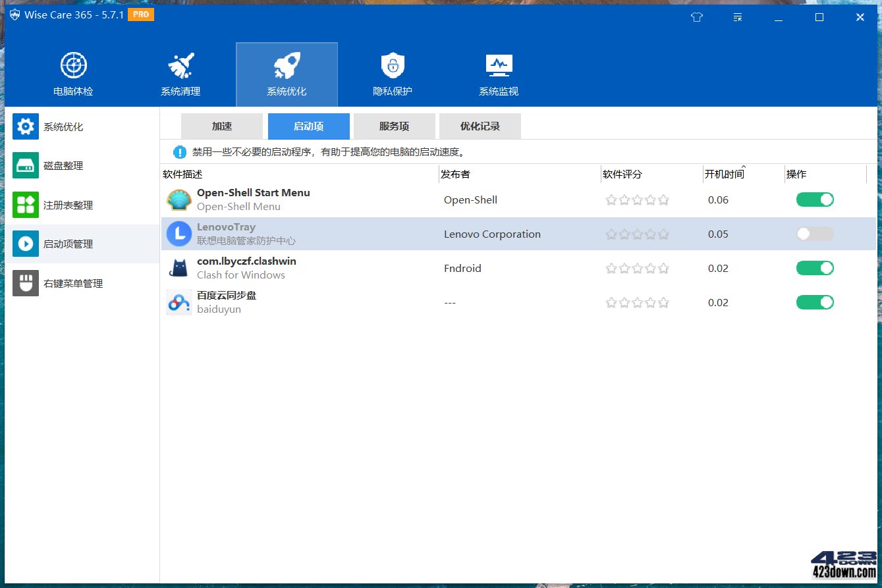882x588 pixels.
Task: Switch to 系统监视 system monitor
Action: coord(498,72)
